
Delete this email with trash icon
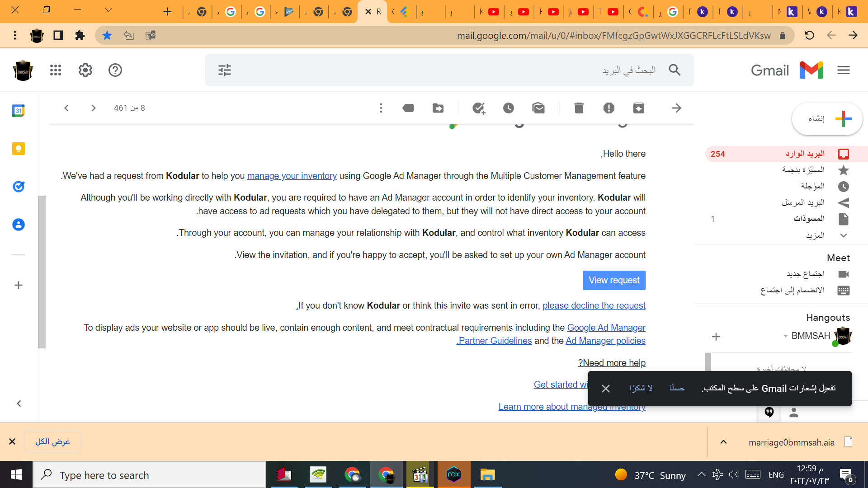579,108
